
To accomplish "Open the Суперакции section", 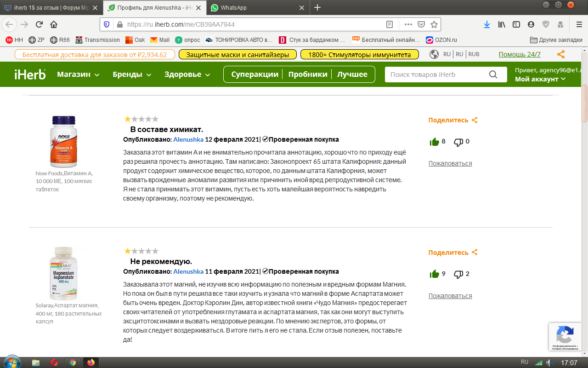I will click(255, 75).
